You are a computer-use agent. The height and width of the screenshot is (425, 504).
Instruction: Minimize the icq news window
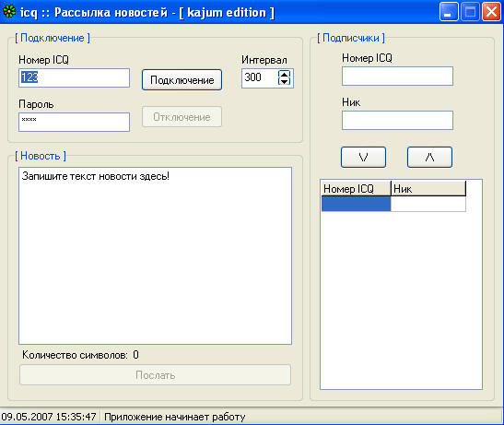[x=449, y=12]
